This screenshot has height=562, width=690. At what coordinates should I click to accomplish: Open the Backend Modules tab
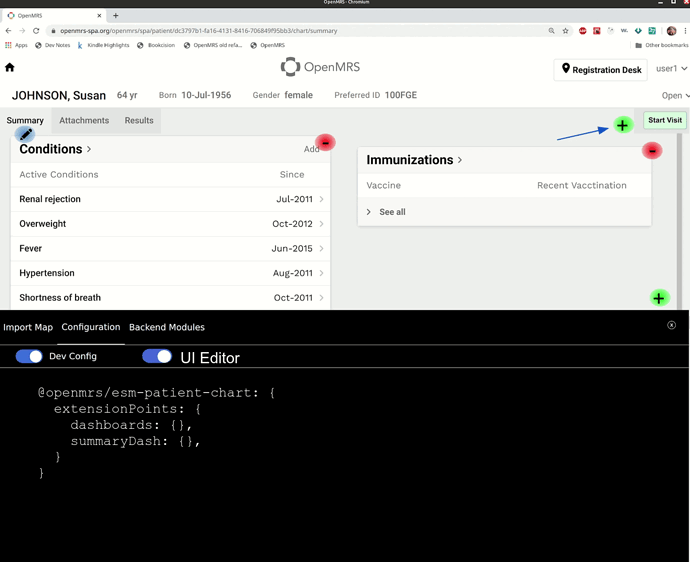point(167,327)
